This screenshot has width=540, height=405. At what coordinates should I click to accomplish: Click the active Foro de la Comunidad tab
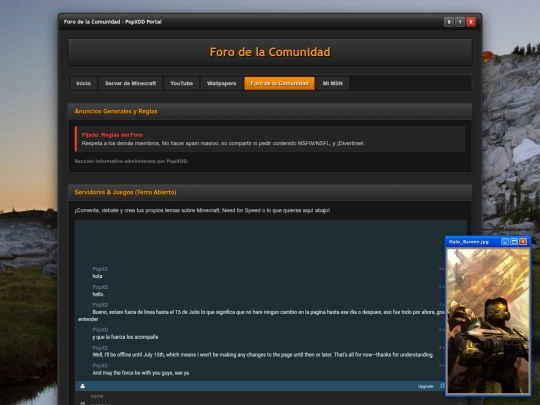pos(279,83)
